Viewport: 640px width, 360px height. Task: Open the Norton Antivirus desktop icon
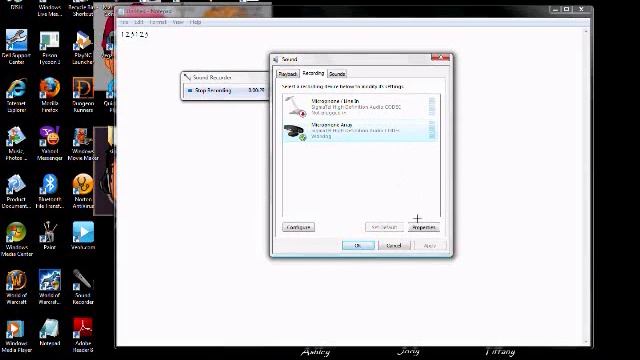[83, 191]
